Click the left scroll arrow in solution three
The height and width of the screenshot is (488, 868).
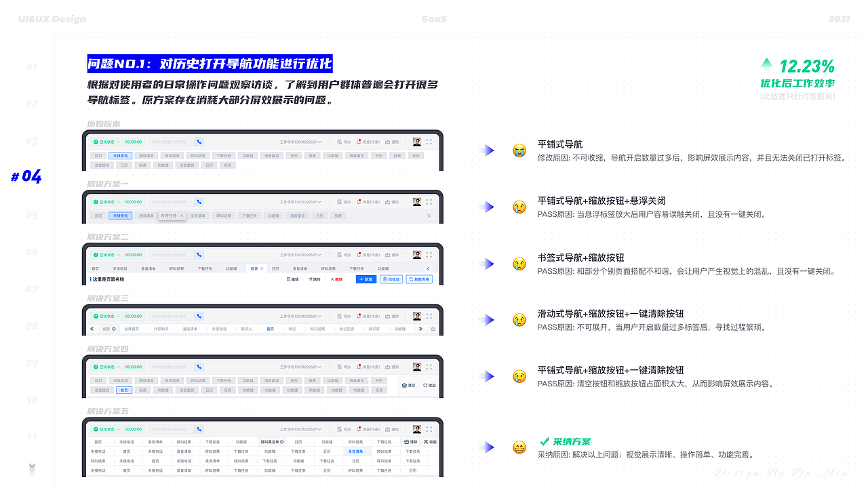point(92,329)
